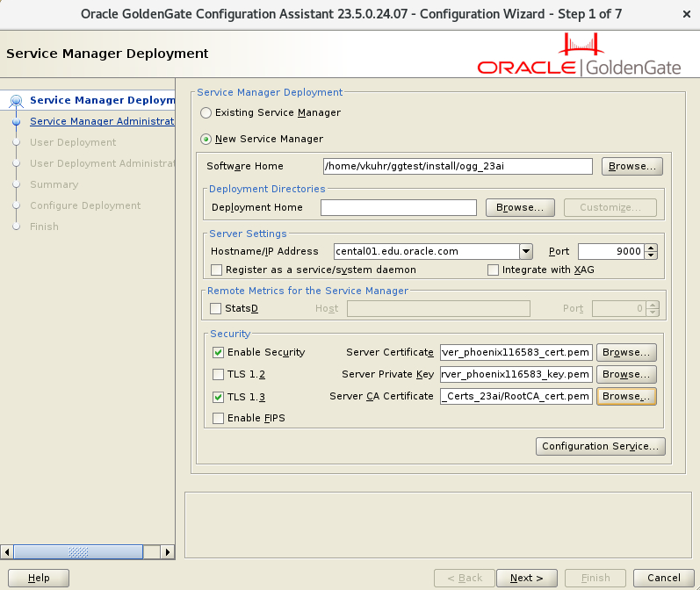Increase Server Settings Port with up arrow

click(652, 248)
